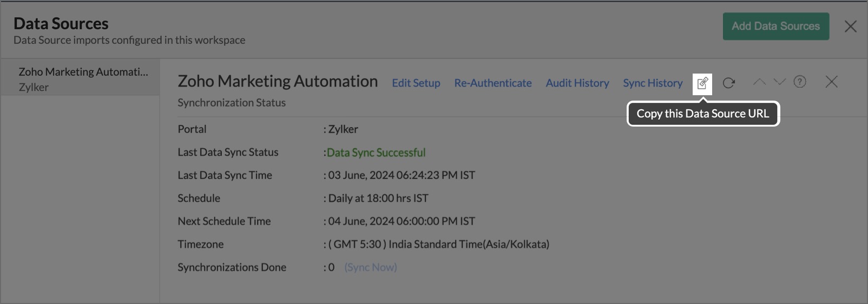
Task: Close the Zoho Marketing Automation details panel
Action: click(x=832, y=82)
